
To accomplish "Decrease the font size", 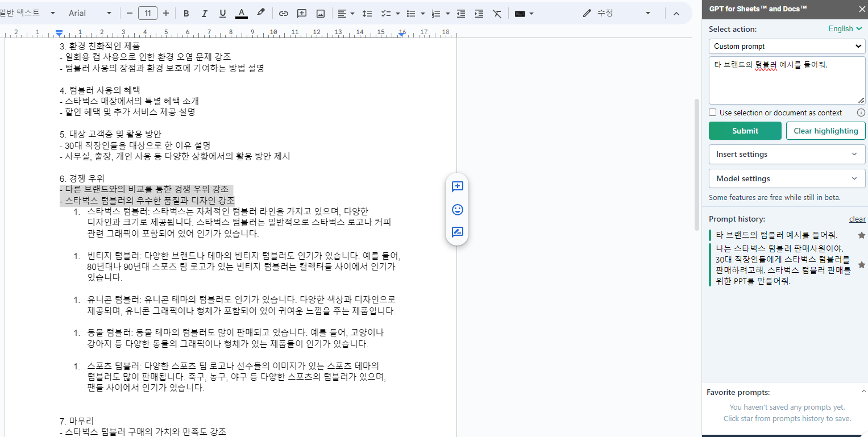I will coord(130,13).
